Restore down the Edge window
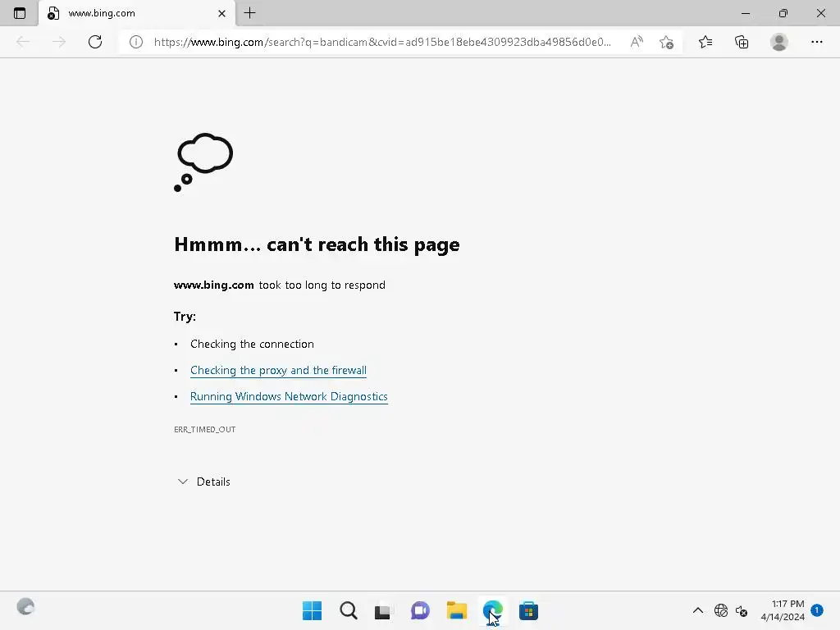840x630 pixels. 783,13
